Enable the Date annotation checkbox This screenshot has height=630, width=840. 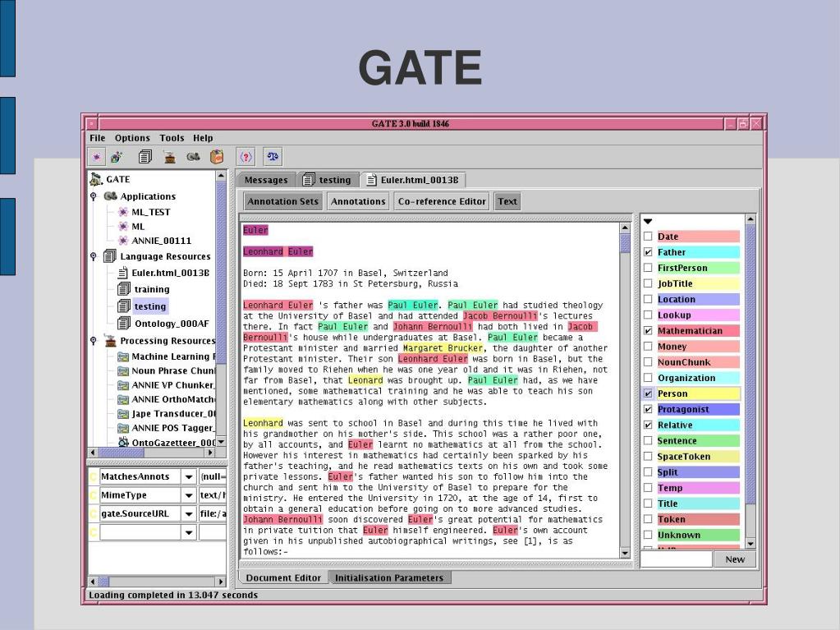[648, 237]
